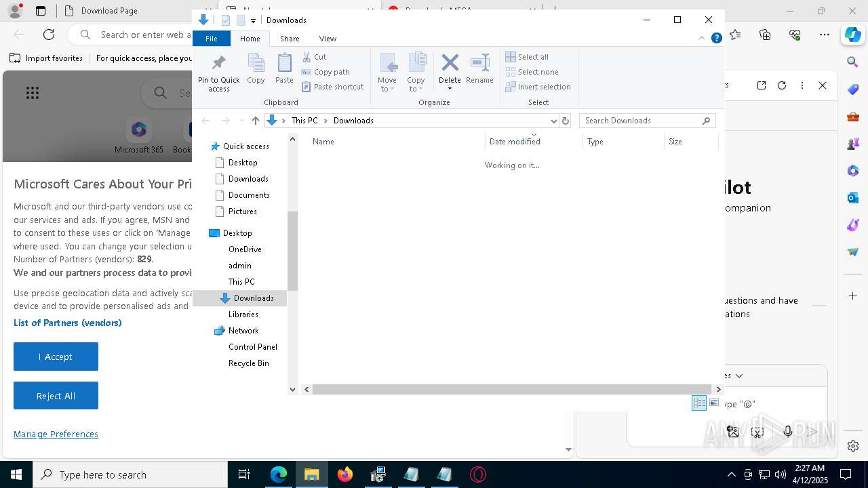This screenshot has height=488, width=868.
Task: Click the Up one level arrow
Action: (x=256, y=121)
